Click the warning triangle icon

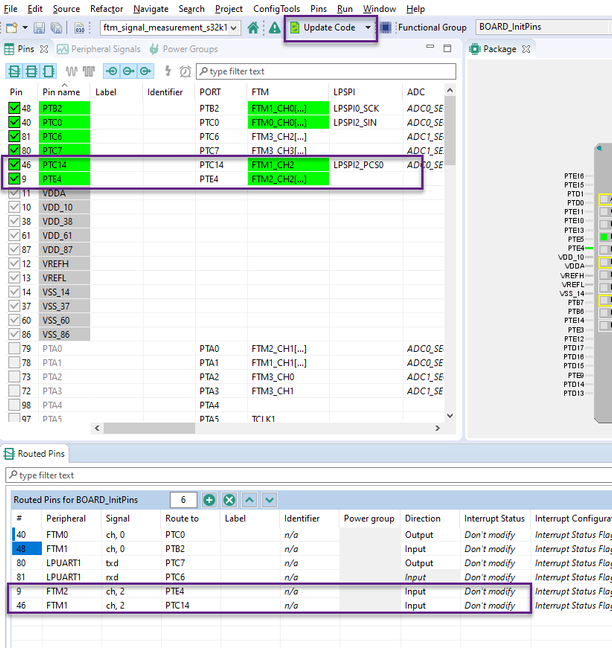click(x=274, y=28)
